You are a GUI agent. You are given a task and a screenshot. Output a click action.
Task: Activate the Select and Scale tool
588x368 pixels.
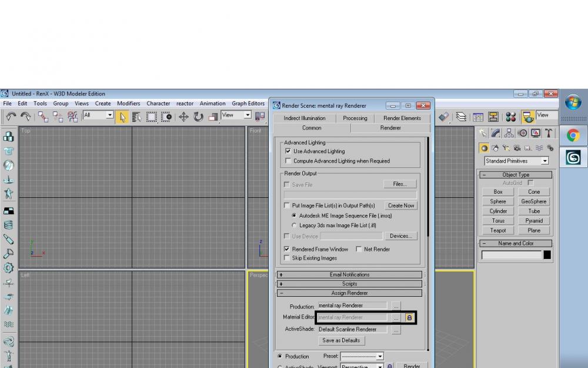click(x=213, y=117)
